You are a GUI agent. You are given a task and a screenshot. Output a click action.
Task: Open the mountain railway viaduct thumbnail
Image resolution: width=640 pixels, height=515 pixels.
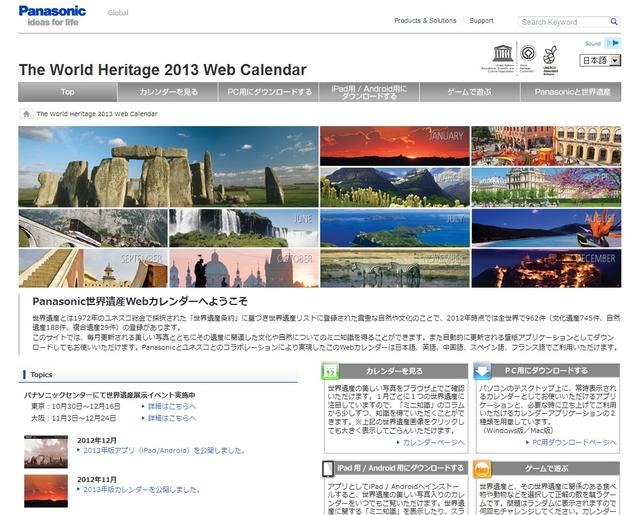93,228
